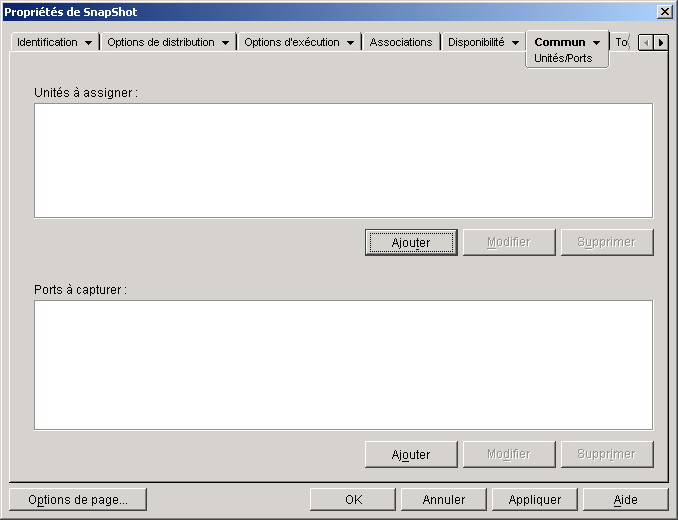Expand Options de distribution dropdown arrow

pyautogui.click(x=225, y=43)
